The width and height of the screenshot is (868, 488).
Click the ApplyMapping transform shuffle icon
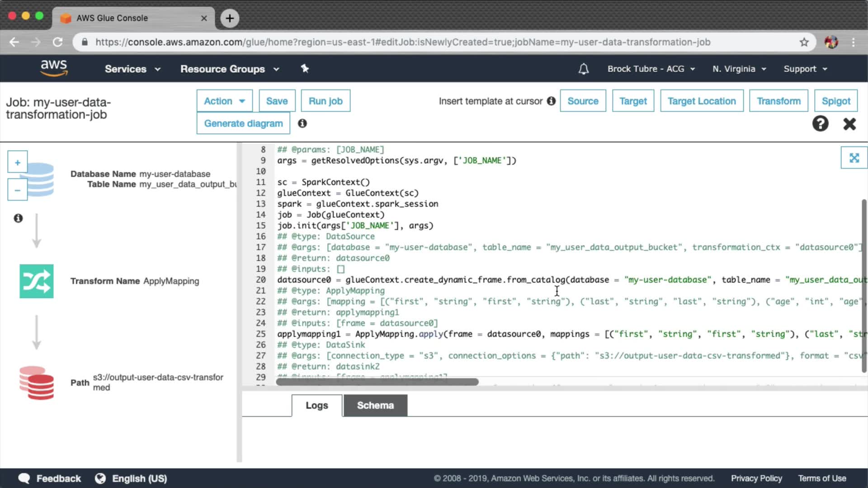(36, 281)
